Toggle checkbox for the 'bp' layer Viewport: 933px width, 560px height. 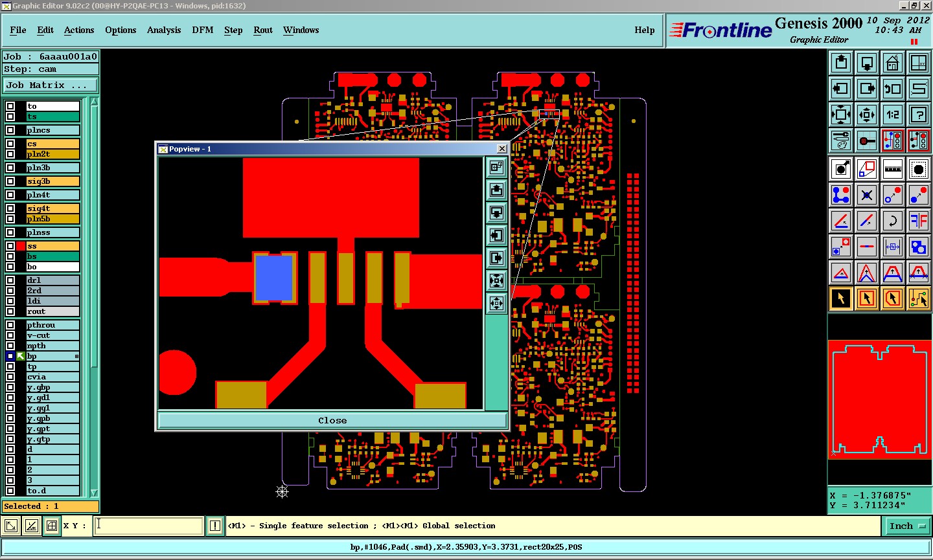coord(10,356)
